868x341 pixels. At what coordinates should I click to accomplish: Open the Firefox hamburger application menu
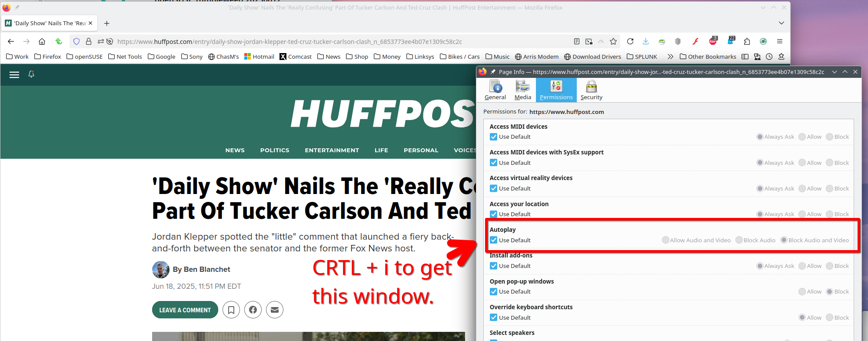tap(780, 41)
